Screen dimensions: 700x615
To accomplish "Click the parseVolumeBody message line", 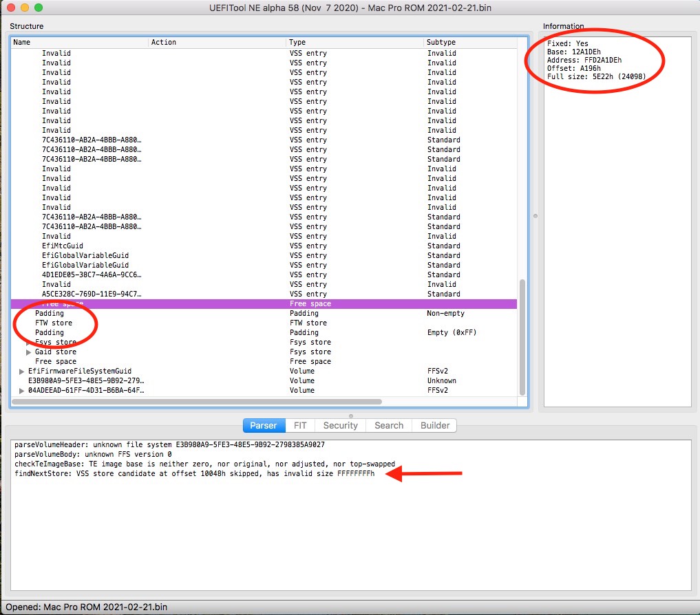I will point(94,454).
